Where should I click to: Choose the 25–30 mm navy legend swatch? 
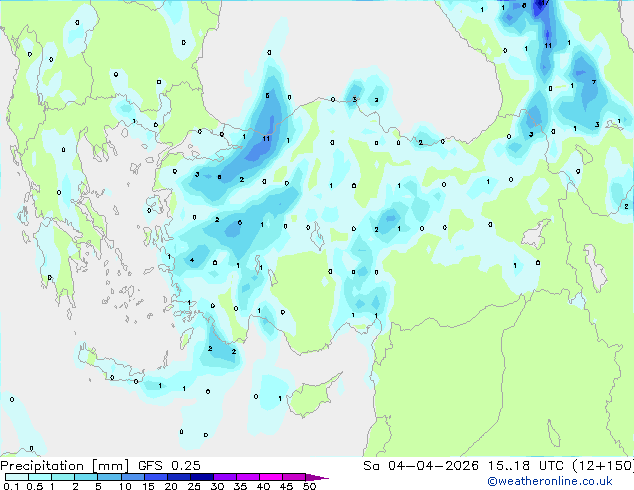pos(201,477)
